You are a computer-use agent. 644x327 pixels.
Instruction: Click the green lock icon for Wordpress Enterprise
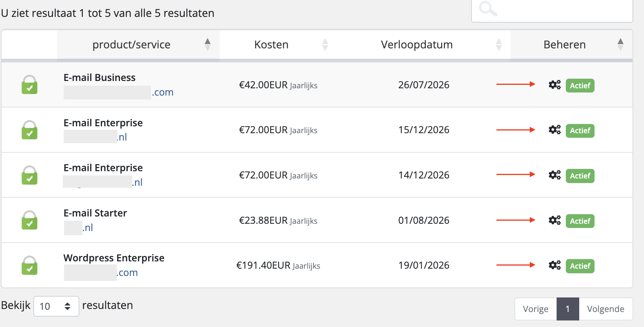coord(30,265)
